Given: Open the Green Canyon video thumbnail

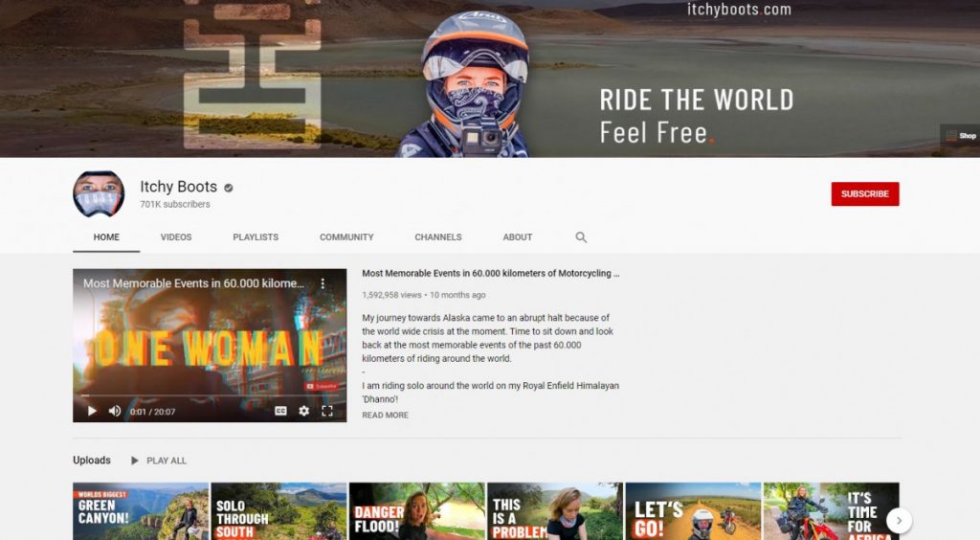Looking at the screenshot, I should tap(141, 511).
